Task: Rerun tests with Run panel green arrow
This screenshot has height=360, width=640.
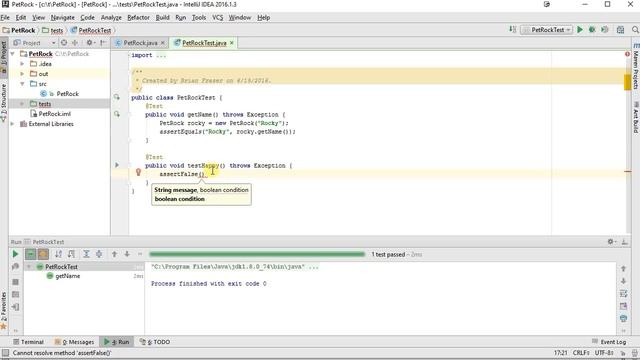Action: (x=16, y=254)
